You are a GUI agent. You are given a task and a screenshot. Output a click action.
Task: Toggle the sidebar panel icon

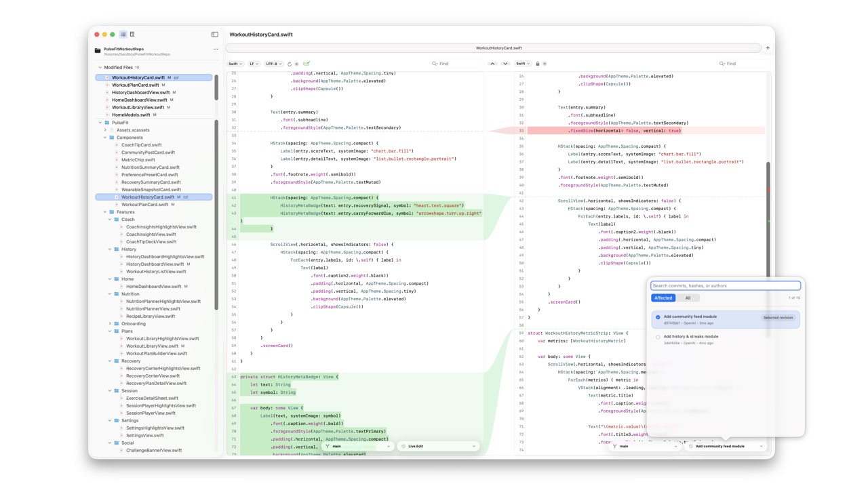tap(215, 35)
